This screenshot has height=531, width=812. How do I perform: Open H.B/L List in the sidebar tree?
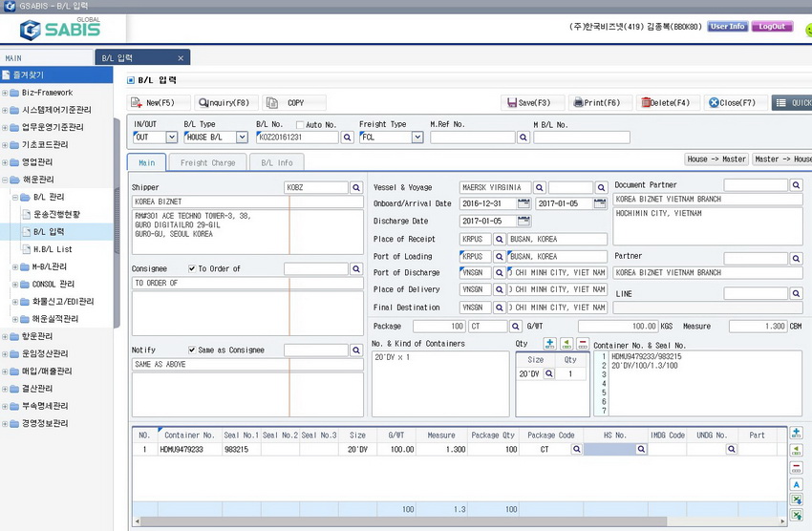53,249
